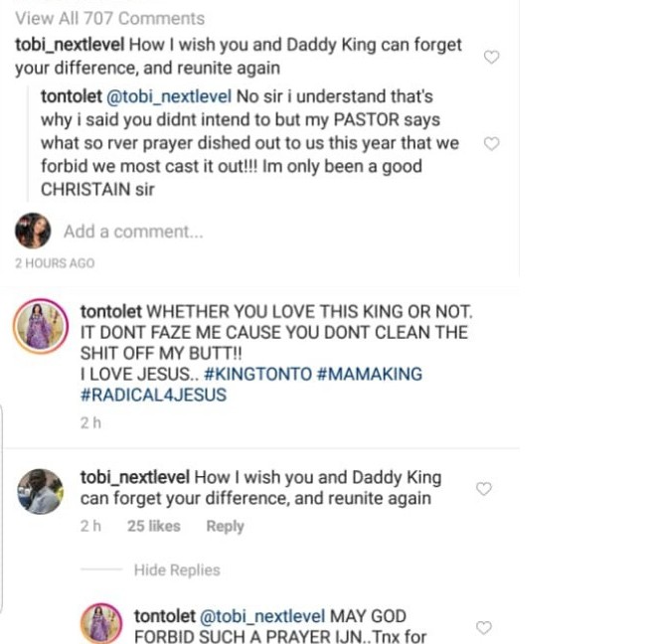Viewport: 657px width, 644px height.
Task: Open tontolet's avatar beside the bottom reply
Action: pyautogui.click(x=99, y=625)
